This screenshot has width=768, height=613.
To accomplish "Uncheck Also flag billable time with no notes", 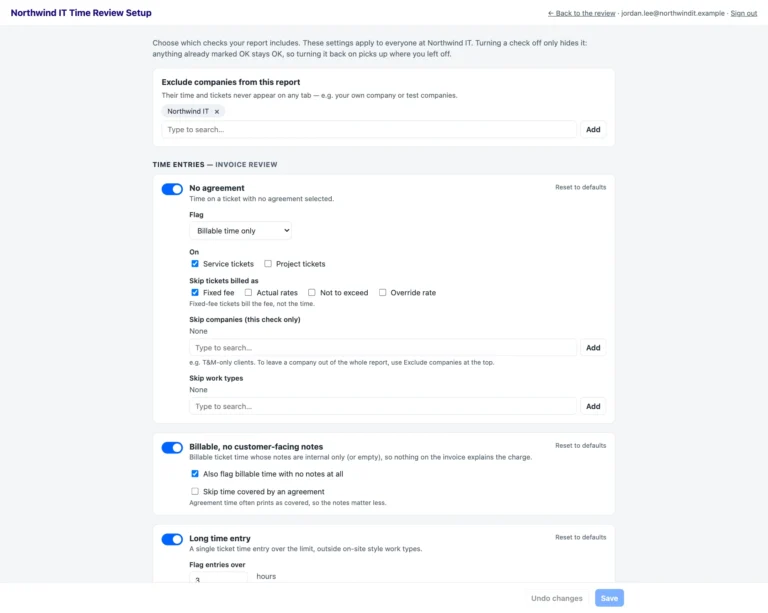I will click(195, 473).
